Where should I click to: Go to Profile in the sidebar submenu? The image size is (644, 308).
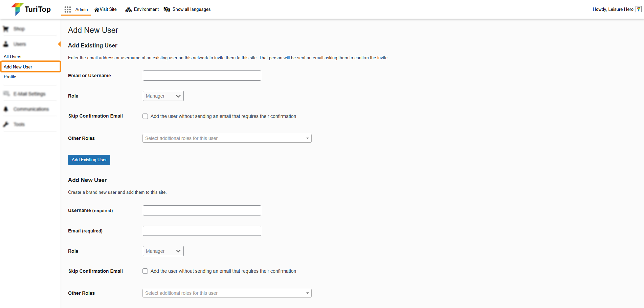click(10, 77)
